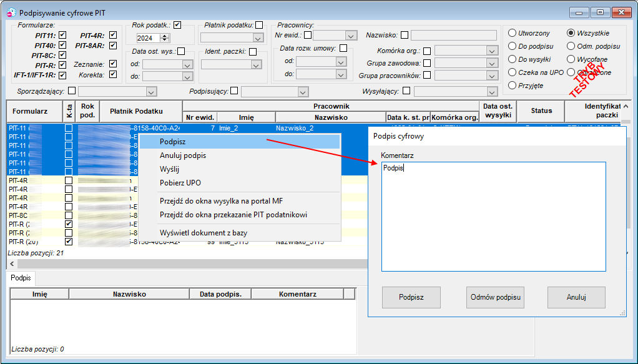Screen dimensions: 638x364
Task: Uncheck the PIT-R checkbox
Action: click(62, 65)
